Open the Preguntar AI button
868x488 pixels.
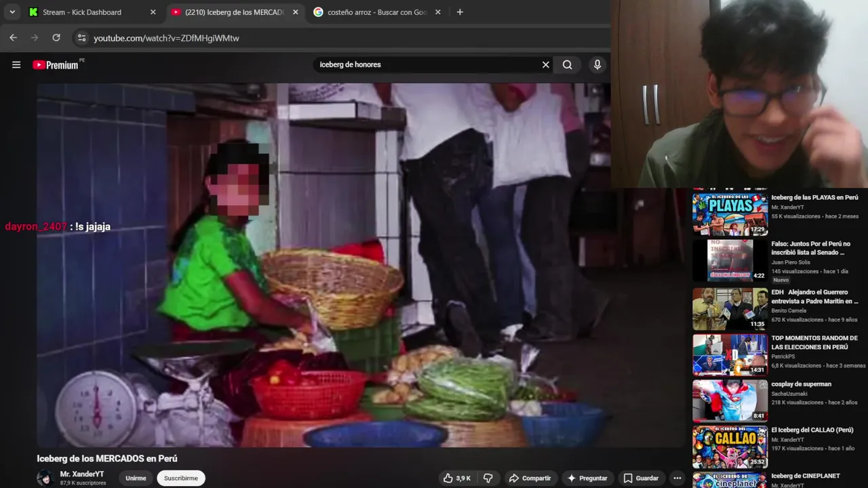tap(587, 478)
